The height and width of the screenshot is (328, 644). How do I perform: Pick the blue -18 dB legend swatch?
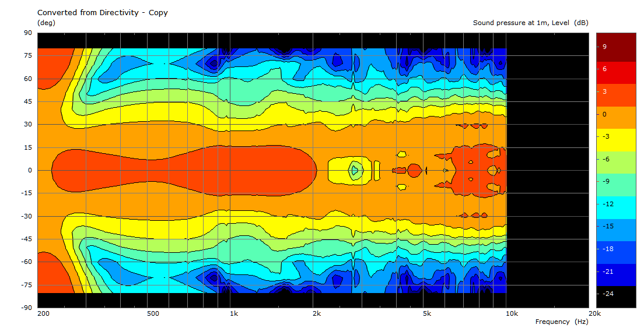[x=616, y=252]
